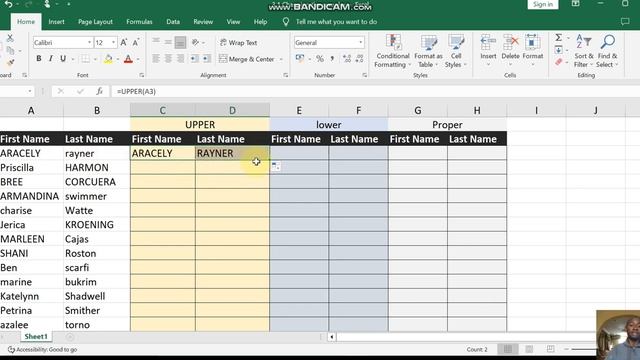The image size is (640, 360).
Task: Click the Sign in button
Action: (543, 4)
